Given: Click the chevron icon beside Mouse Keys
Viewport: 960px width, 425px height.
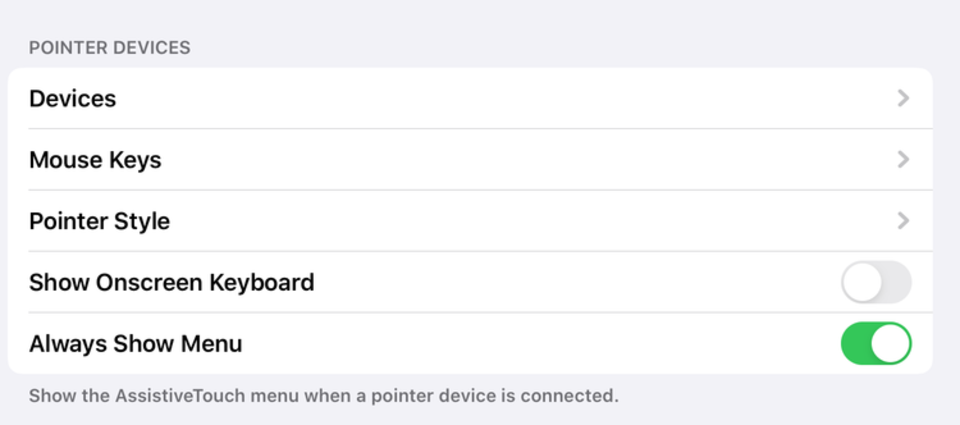Looking at the screenshot, I should point(903,159).
